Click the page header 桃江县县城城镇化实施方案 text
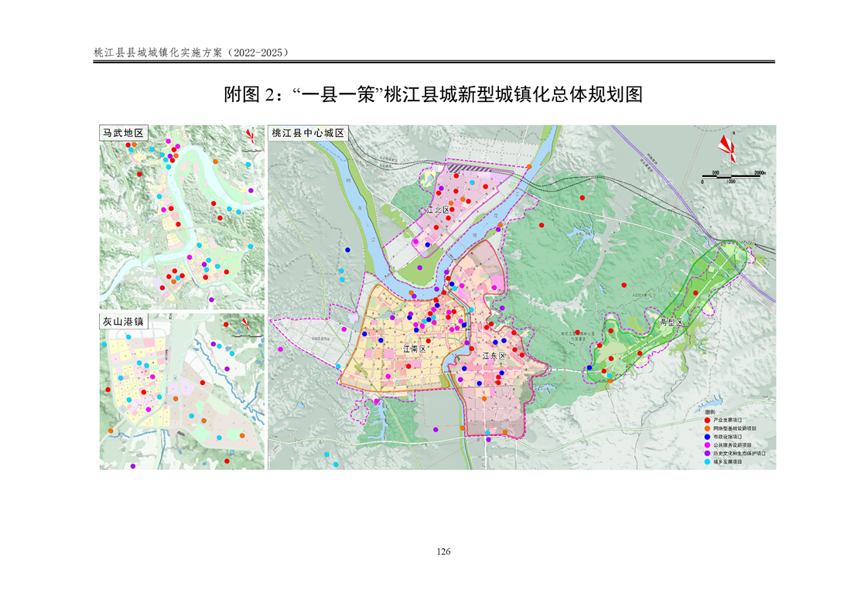Screen dimensions: 868x613 click(x=190, y=53)
